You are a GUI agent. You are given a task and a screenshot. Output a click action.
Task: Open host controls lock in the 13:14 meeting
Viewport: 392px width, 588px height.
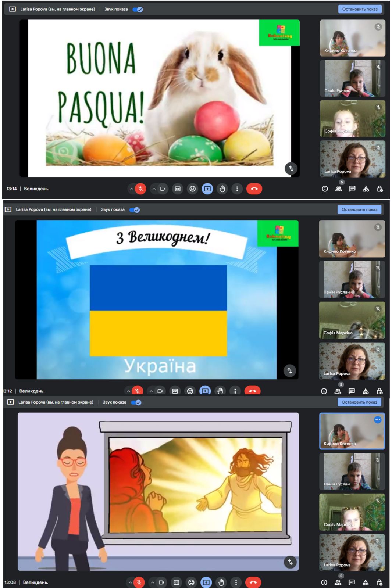click(x=380, y=189)
